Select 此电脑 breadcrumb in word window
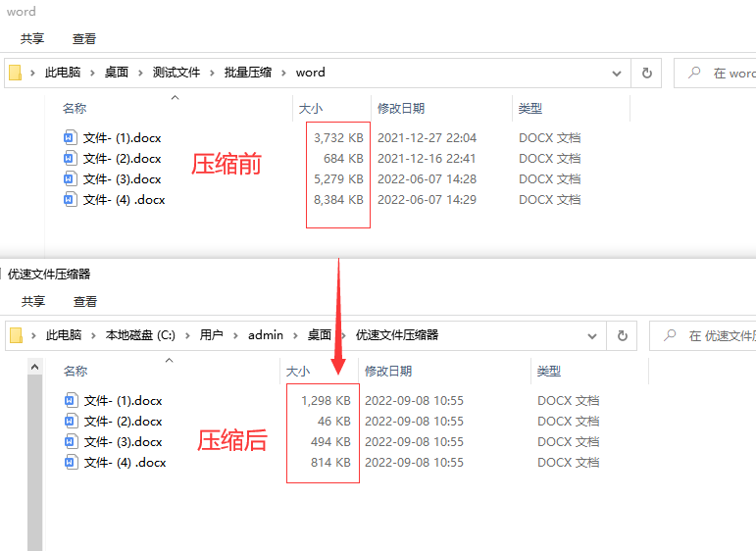756x551 pixels. pos(63,73)
